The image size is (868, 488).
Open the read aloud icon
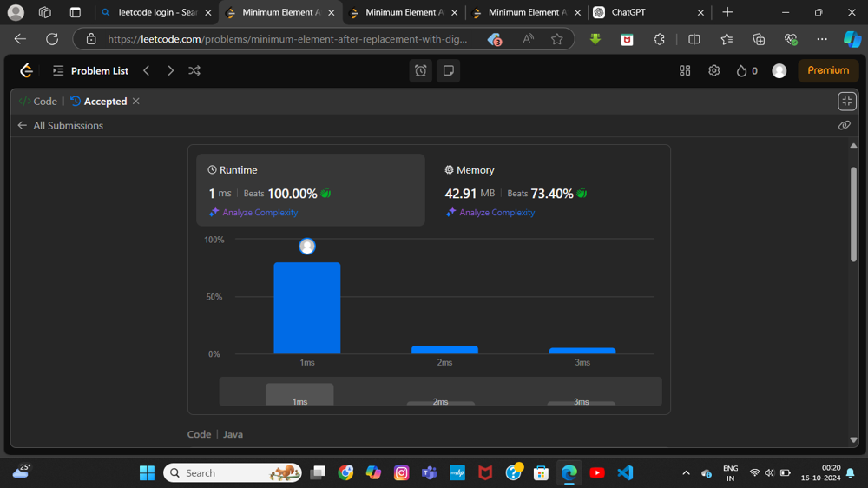528,39
